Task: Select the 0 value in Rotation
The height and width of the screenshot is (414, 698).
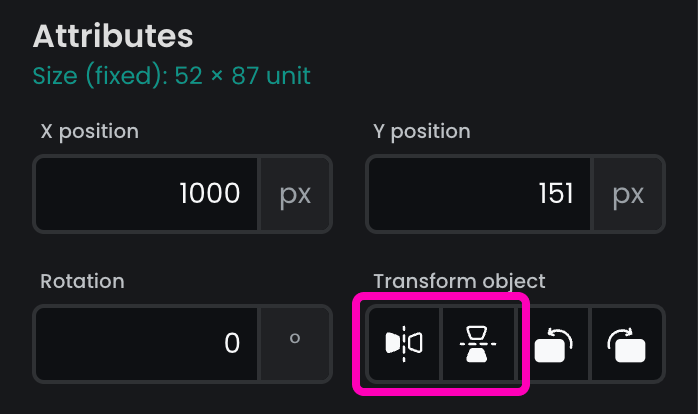Action: pyautogui.click(x=232, y=344)
